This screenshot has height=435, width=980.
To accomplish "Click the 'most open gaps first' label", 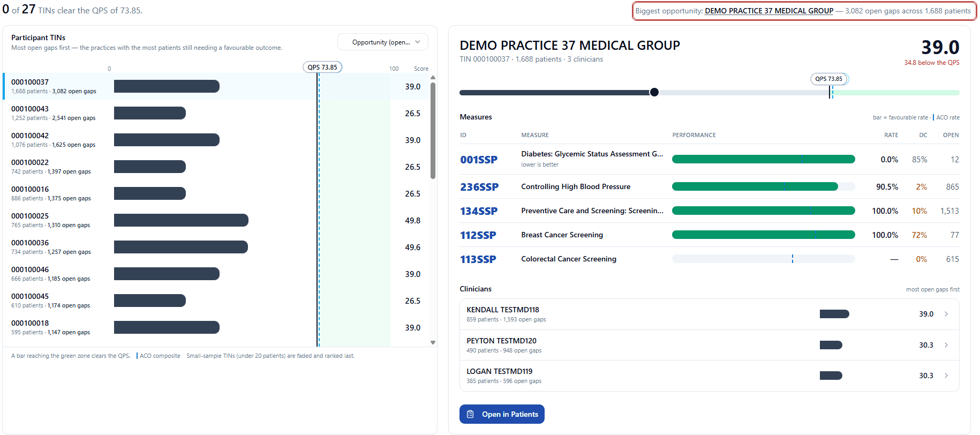I will coord(932,289).
